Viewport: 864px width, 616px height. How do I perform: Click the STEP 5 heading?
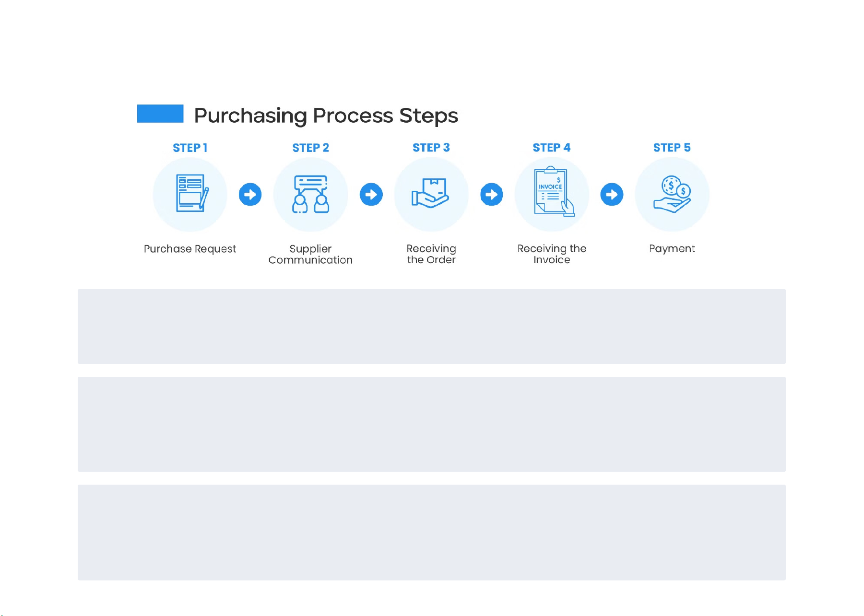[x=672, y=148]
